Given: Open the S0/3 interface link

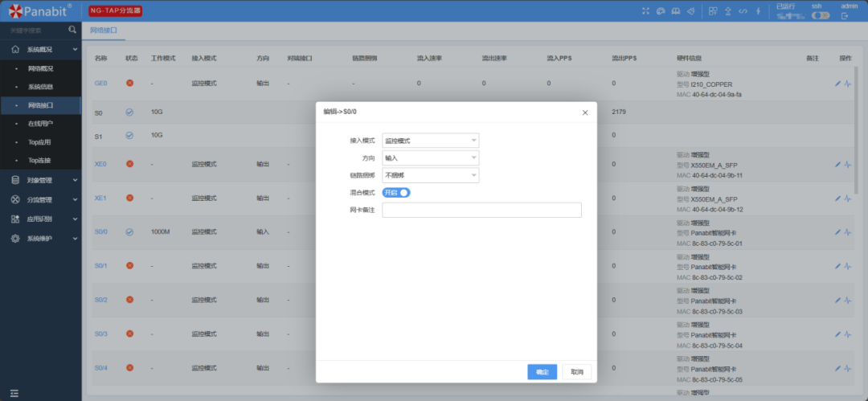Looking at the screenshot, I should click(x=100, y=334).
